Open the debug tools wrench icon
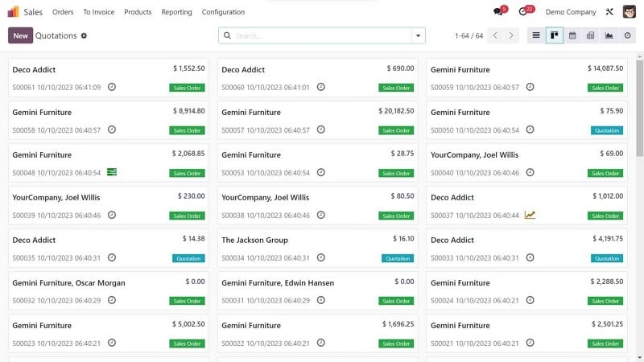Screen dimensions: 644x362 click(609, 12)
